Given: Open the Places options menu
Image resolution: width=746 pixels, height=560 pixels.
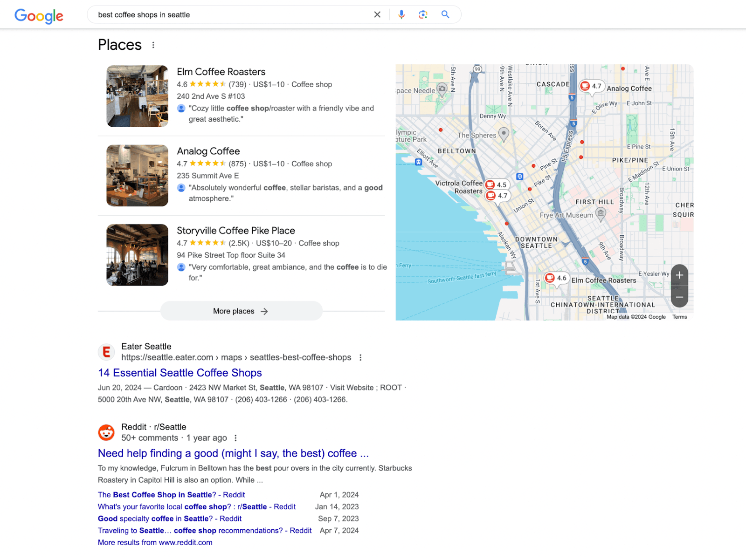Looking at the screenshot, I should coord(153,45).
